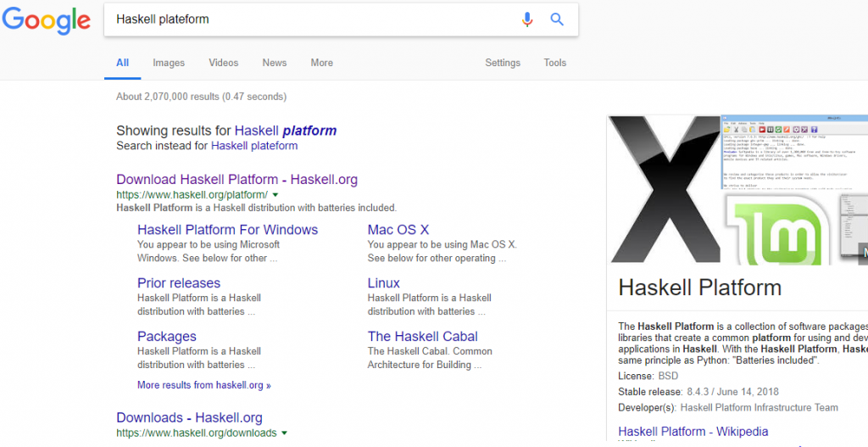Click the corrected Haskell platform suggestion

coord(286,131)
